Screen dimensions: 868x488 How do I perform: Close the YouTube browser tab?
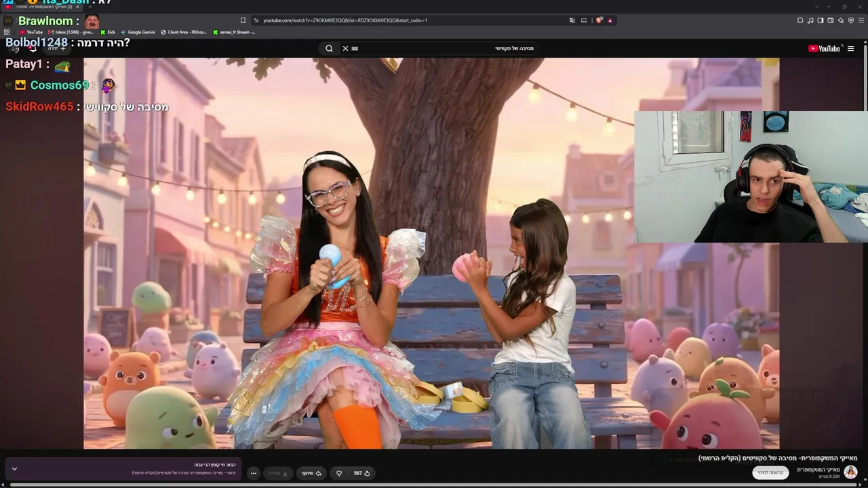[x=78, y=7]
